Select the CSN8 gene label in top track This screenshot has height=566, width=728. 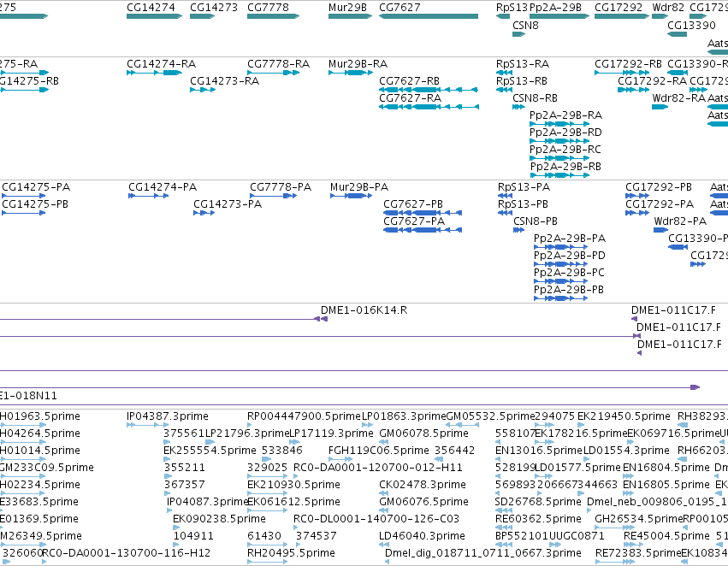click(x=525, y=25)
